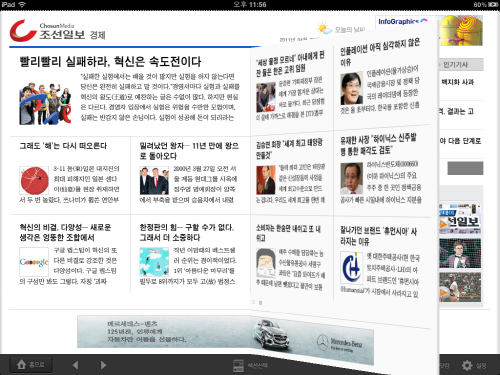This screenshot has height=375, width=500.
Task: Tap the Chosun Media red logo
Action: [23, 31]
